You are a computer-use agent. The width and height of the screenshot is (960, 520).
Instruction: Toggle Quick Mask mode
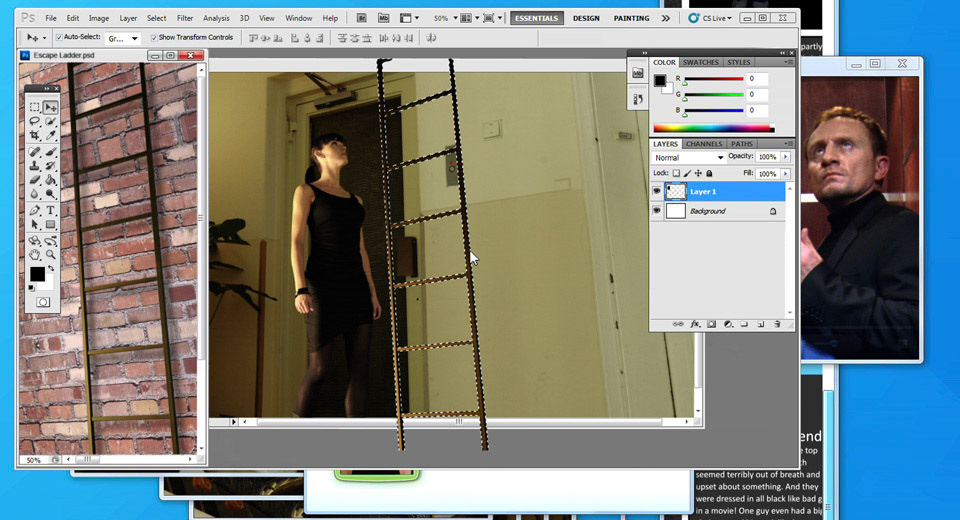coord(43,302)
